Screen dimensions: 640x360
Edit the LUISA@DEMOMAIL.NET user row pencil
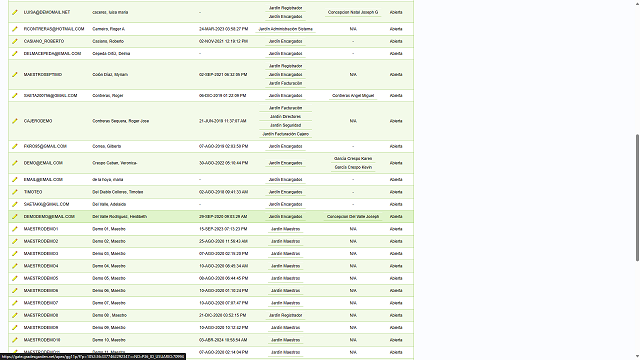click(x=15, y=13)
